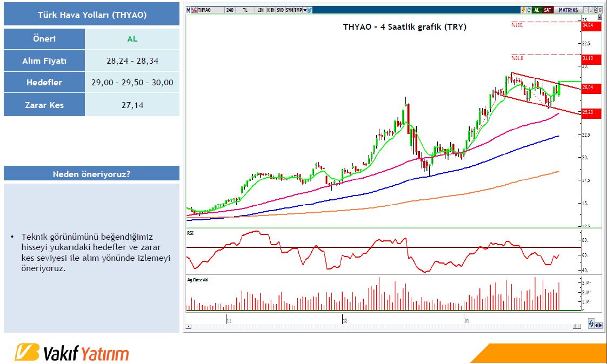Open the dropdown arrow after TMP
This screenshot has height=364, width=607.
tap(304, 10)
